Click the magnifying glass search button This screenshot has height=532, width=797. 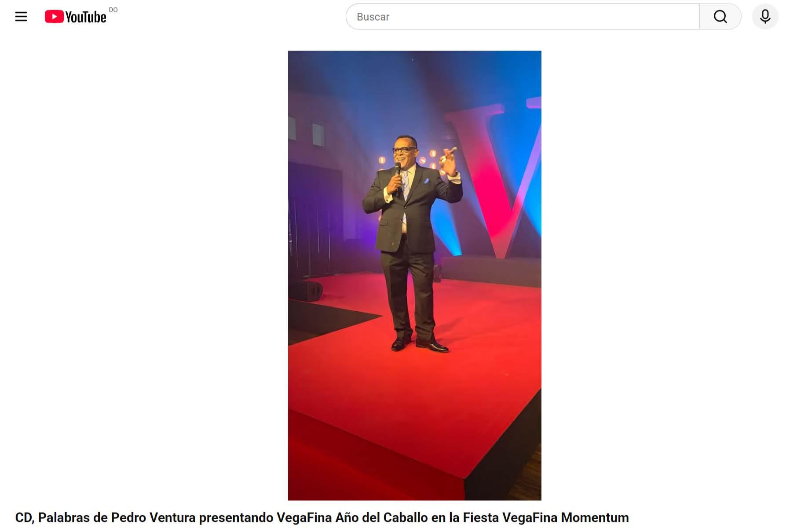tap(720, 17)
